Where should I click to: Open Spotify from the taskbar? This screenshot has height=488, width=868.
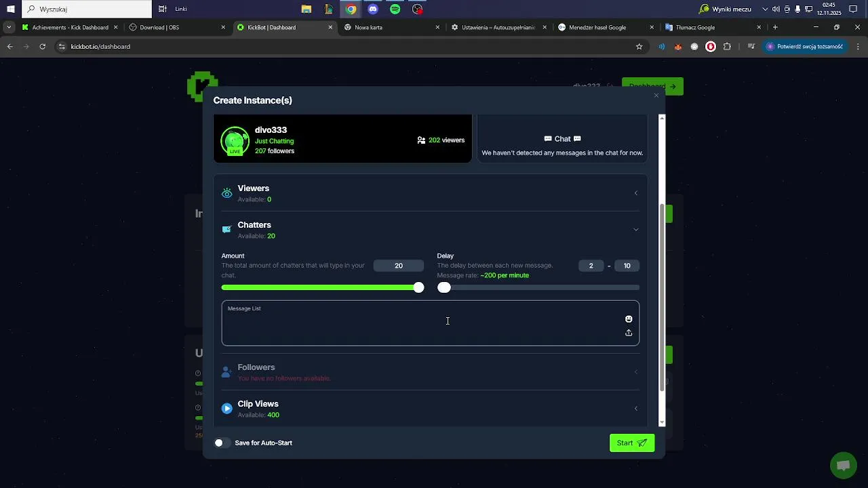[x=395, y=9]
